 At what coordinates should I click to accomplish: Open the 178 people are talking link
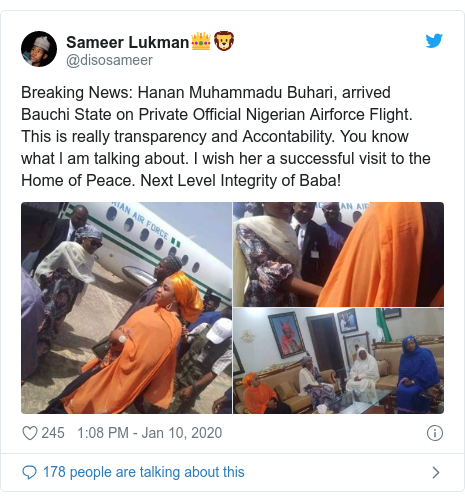pyautogui.click(x=144, y=472)
